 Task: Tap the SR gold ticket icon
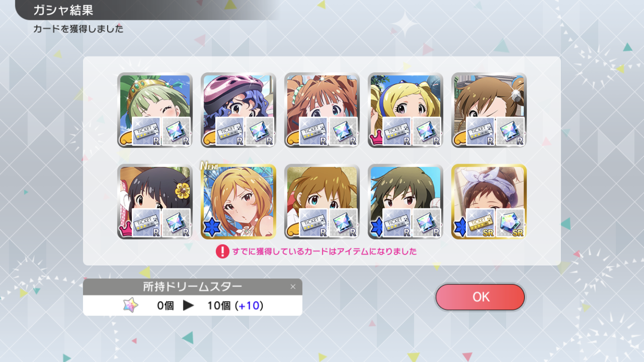(481, 223)
